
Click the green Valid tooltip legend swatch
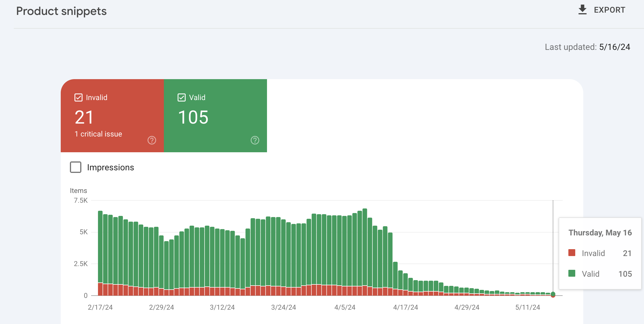pyautogui.click(x=572, y=273)
